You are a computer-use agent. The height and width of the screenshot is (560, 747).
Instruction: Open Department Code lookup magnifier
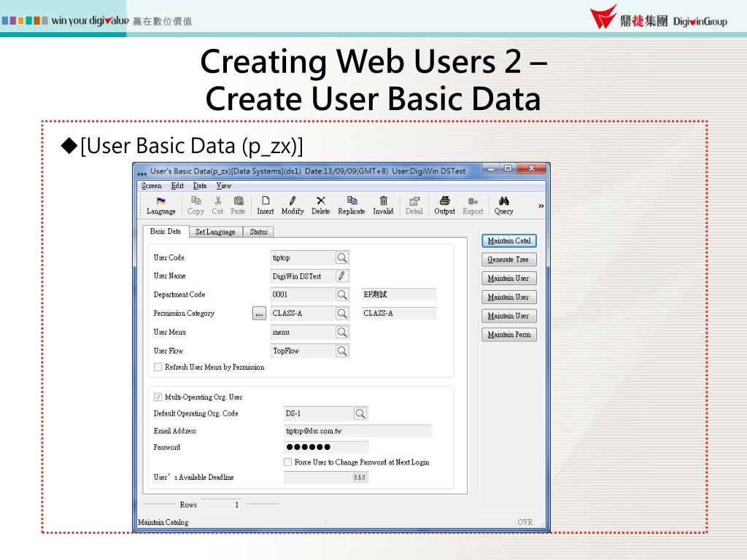click(x=342, y=295)
